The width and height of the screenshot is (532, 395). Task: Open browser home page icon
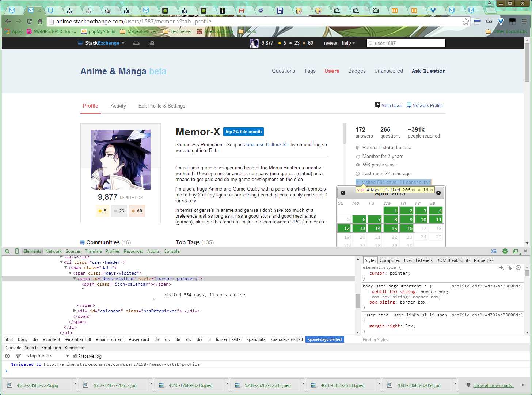pyautogui.click(x=40, y=22)
